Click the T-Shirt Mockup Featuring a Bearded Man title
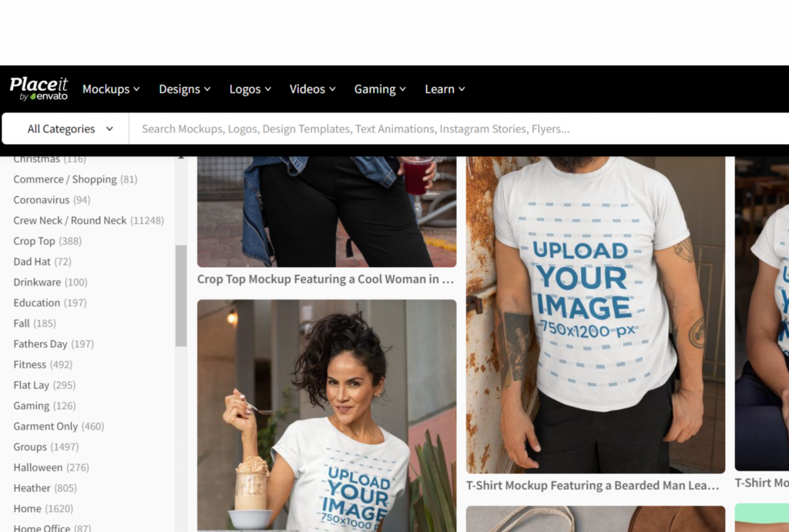The height and width of the screenshot is (532, 789). 593,486
